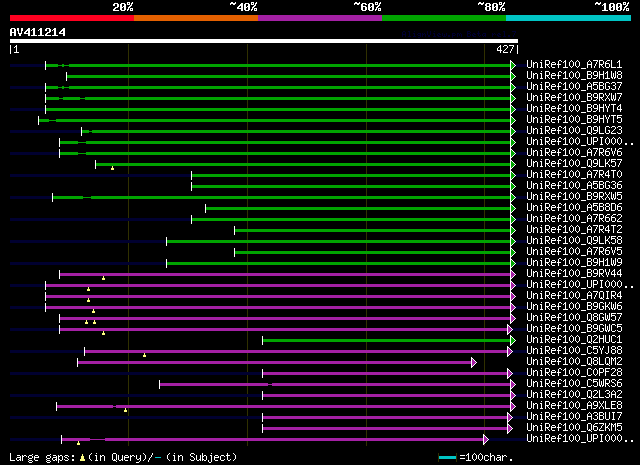Click the green arrowhead ending the B9H1W8 alignment
Screen dimensions: 640x465
(513, 76)
